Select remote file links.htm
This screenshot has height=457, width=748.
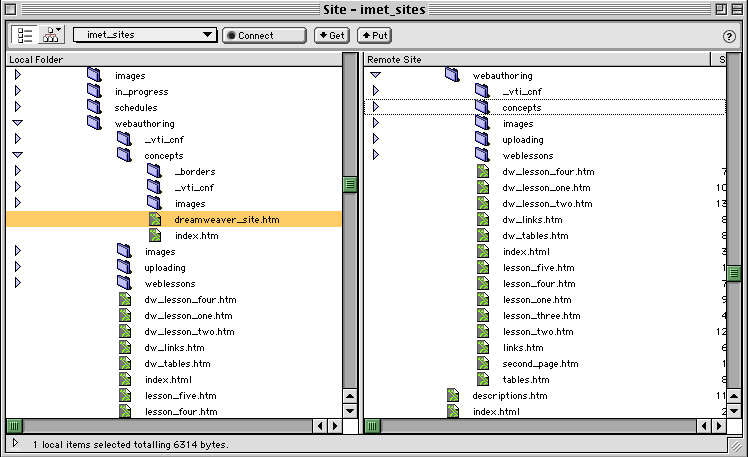(523, 347)
